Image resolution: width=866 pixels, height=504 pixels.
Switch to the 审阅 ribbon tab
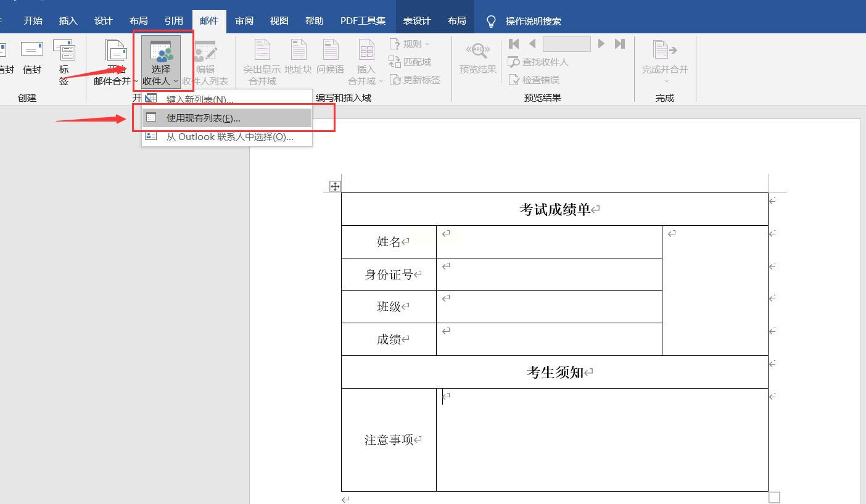pyautogui.click(x=244, y=21)
